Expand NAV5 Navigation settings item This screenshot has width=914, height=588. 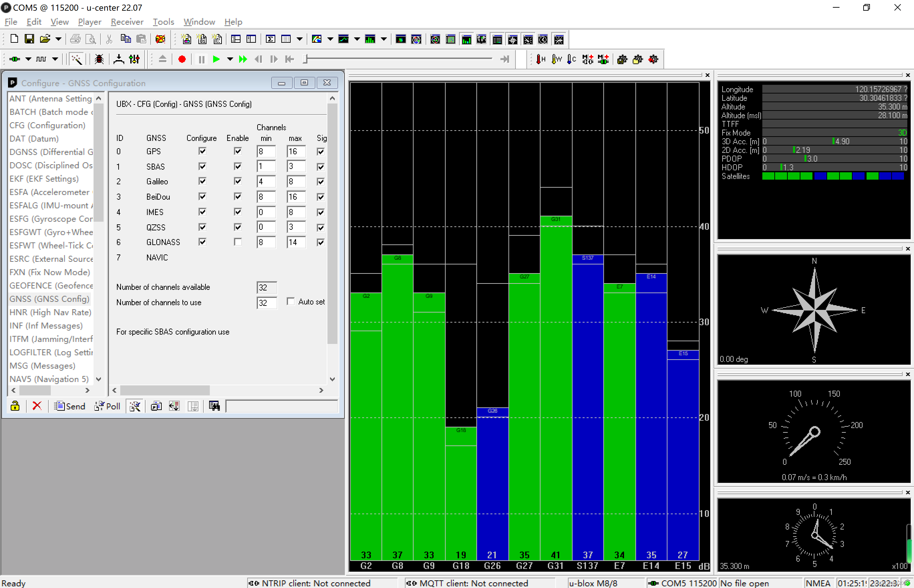click(50, 379)
